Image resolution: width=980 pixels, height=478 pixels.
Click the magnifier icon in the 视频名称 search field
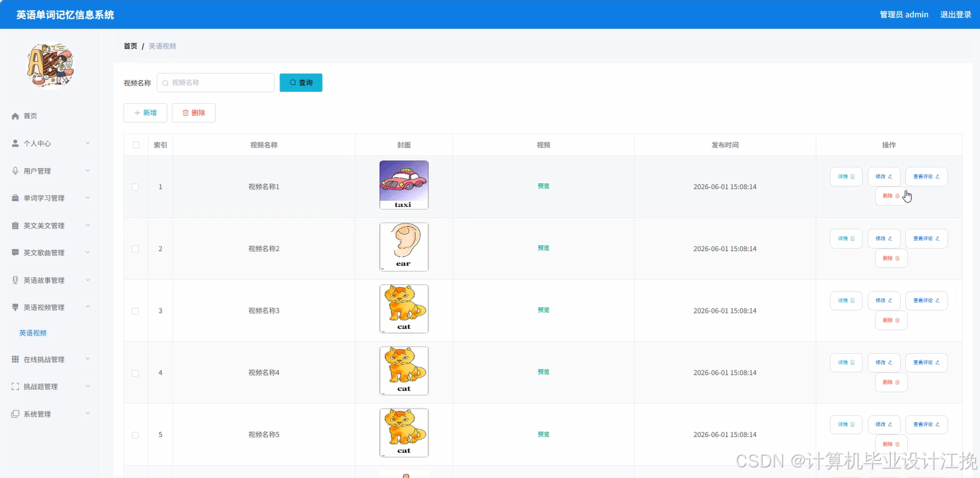pyautogui.click(x=165, y=83)
